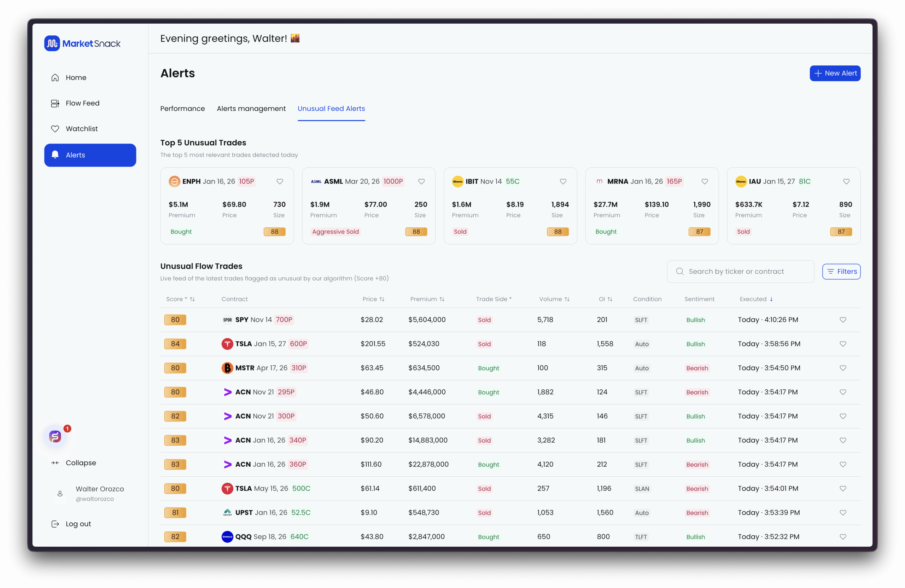Click the bell icon in Alerts menu
This screenshot has height=588, width=905.
tap(55, 155)
